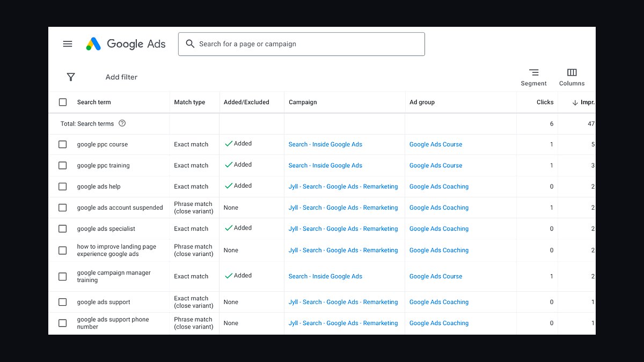Open campaign link for google ppc course
644x362 pixels.
click(325, 144)
